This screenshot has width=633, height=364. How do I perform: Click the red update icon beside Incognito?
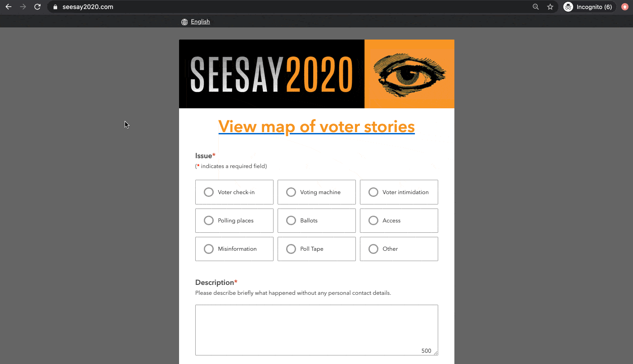[624, 7]
